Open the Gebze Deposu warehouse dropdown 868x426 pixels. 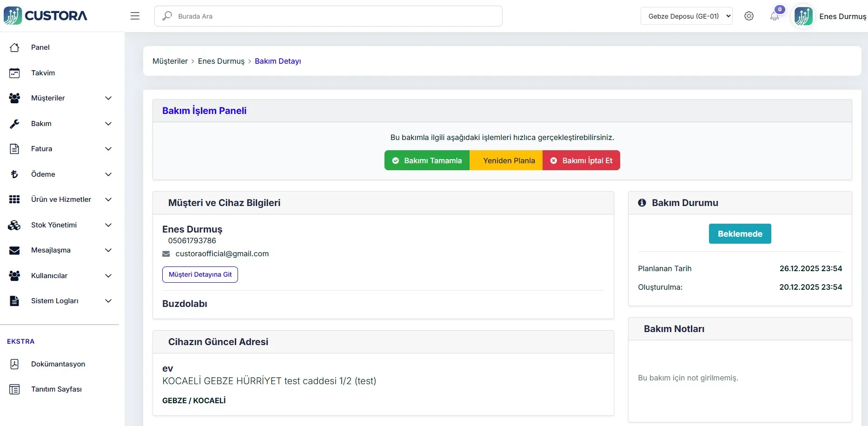pyautogui.click(x=686, y=16)
